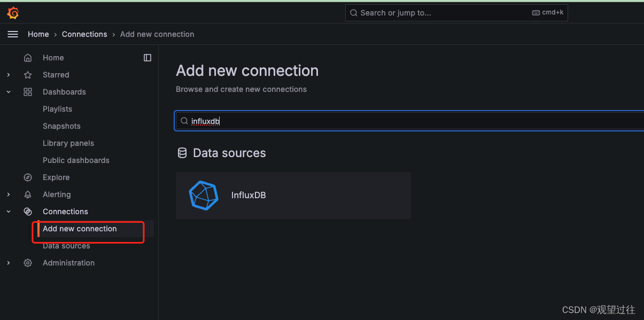Viewport: 644px width, 320px height.
Task: Go to Connections breadcrumb link
Action: [x=84, y=34]
